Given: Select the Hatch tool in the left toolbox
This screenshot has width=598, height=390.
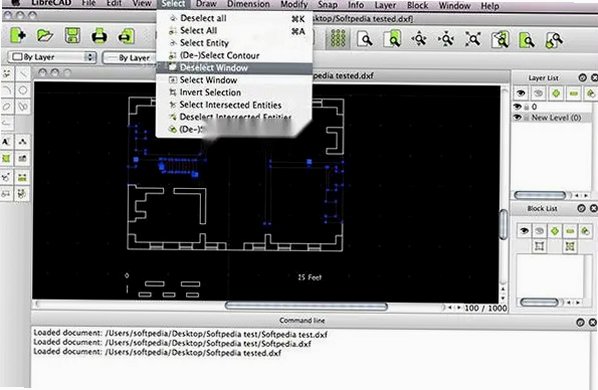Looking at the screenshot, I should coord(7,158).
